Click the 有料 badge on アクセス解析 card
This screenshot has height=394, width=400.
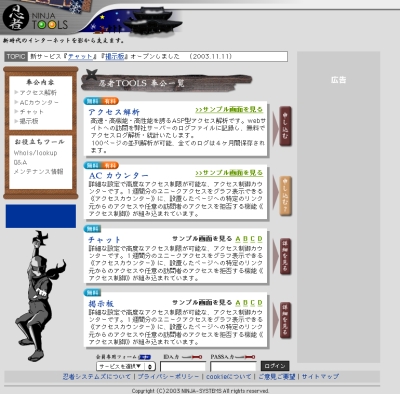click(110, 101)
